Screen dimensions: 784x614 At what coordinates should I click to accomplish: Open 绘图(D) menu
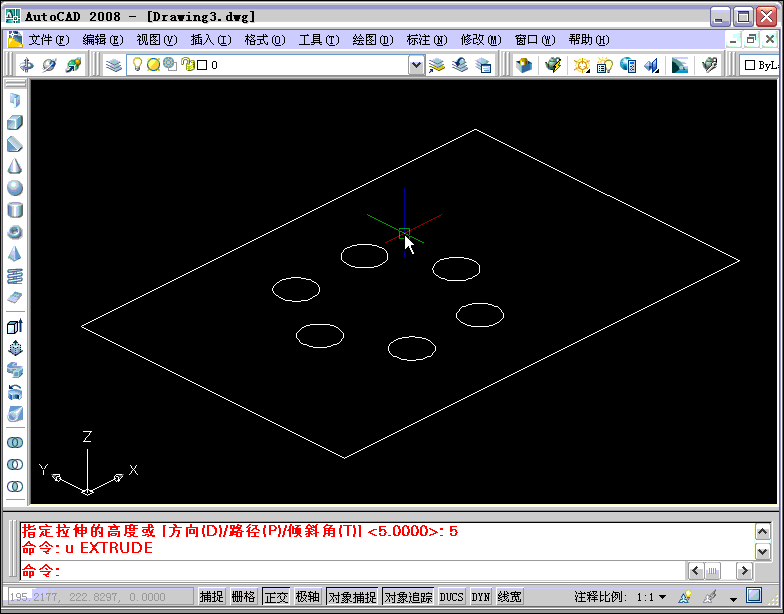click(x=372, y=40)
